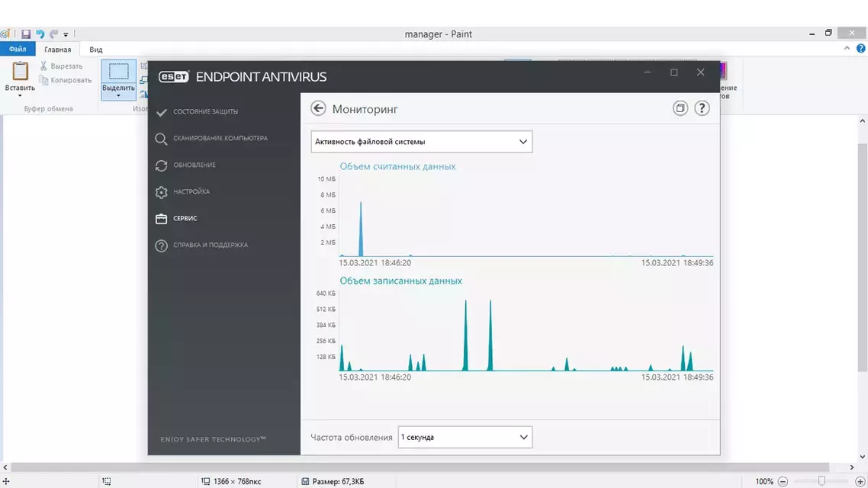Click Paint's horizontal scrollbar thumb
Image resolution: width=868 pixels, height=488 pixels.
point(420,467)
